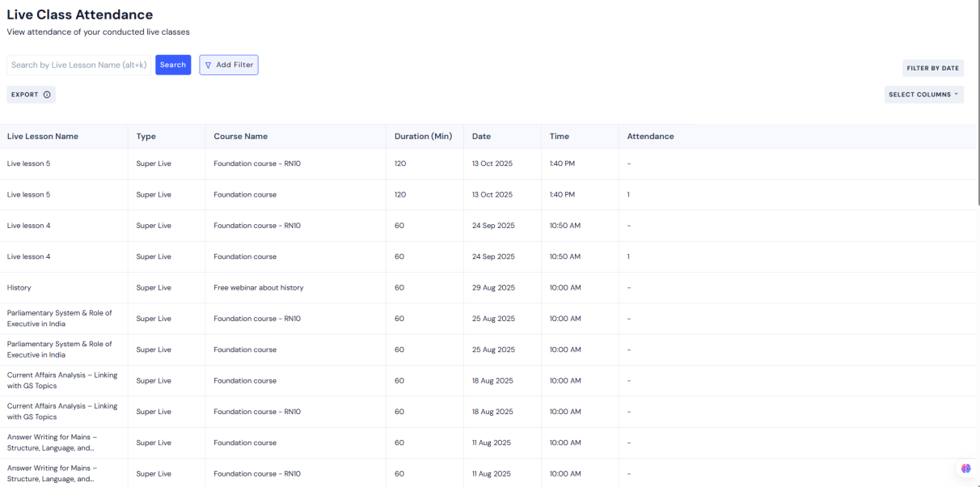Click the 1:40 PM time for Foundation course - RN10
This screenshot has width=980, height=487.
pos(562,164)
